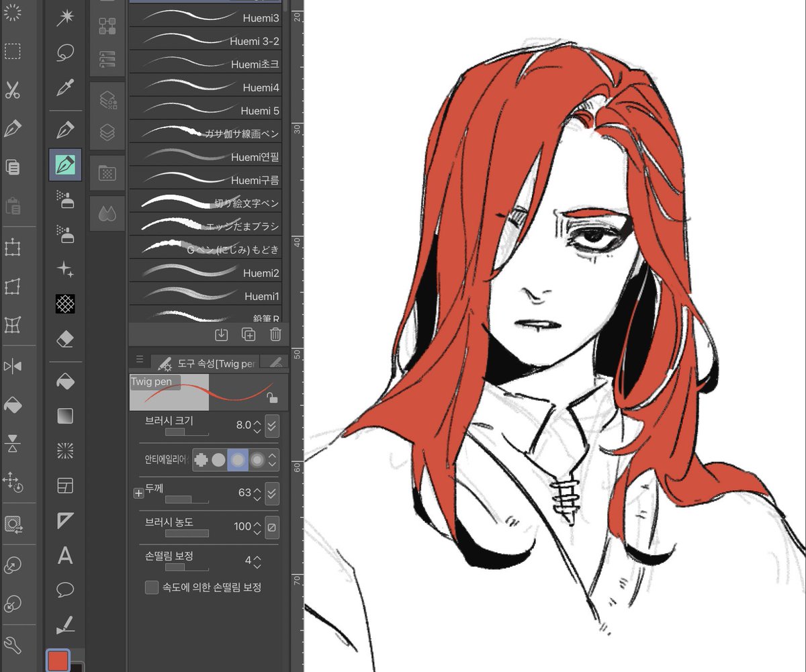Click the red main color swatch
Viewport: 806px width, 672px height.
pyautogui.click(x=58, y=662)
